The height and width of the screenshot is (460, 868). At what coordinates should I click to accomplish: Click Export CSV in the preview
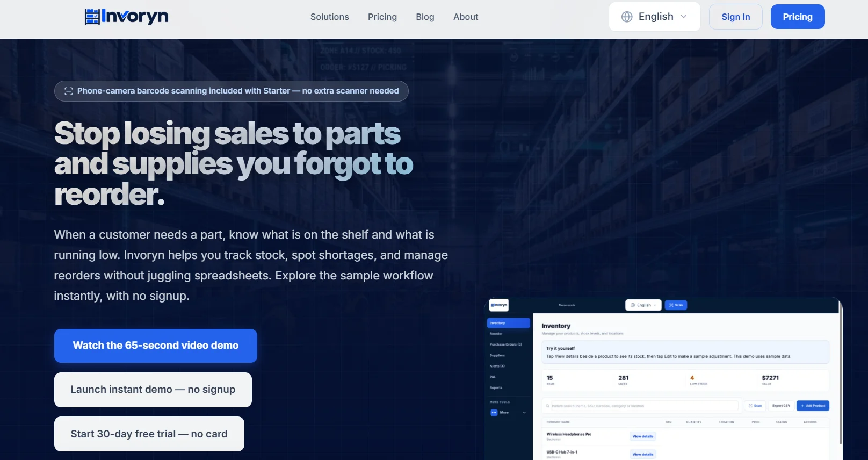[781, 406]
